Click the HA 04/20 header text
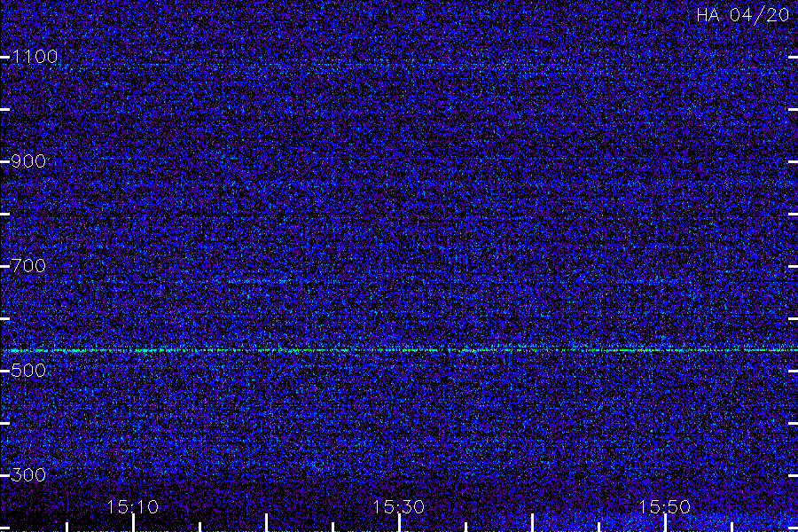Image resolution: width=798 pixels, height=532 pixels. (743, 15)
